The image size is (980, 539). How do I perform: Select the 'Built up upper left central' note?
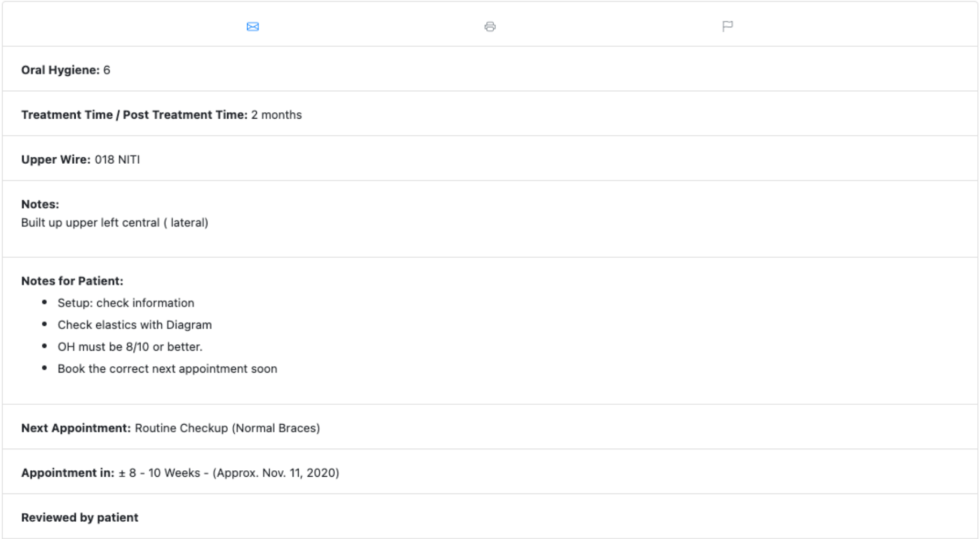pyautogui.click(x=114, y=223)
